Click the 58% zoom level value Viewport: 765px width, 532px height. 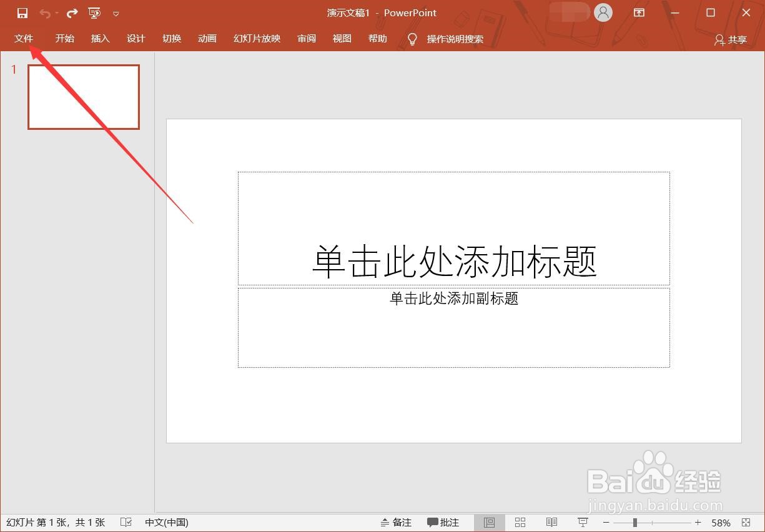click(721, 523)
